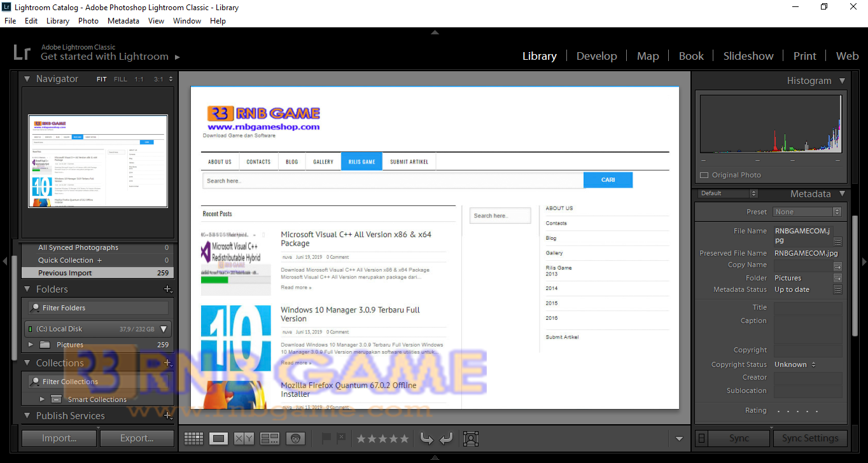Click Lightroom Lr logo identity plate
The width and height of the screenshot is (868, 463).
point(22,52)
